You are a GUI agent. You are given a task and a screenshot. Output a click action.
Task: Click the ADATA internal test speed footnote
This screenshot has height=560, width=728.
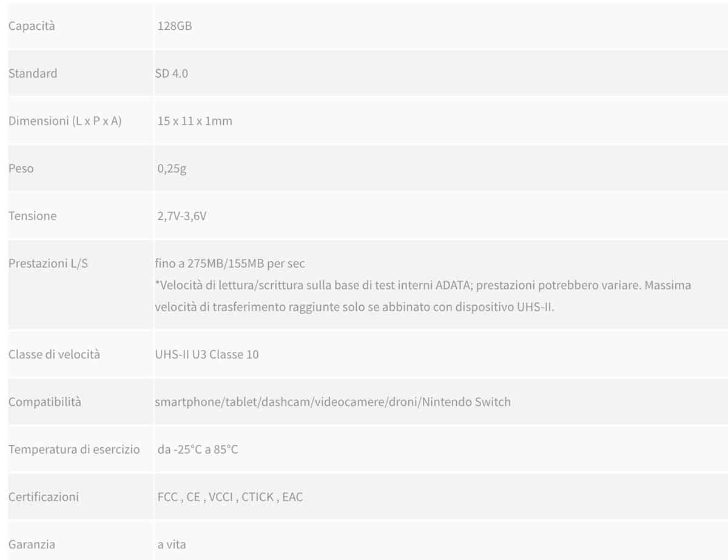pos(423,295)
